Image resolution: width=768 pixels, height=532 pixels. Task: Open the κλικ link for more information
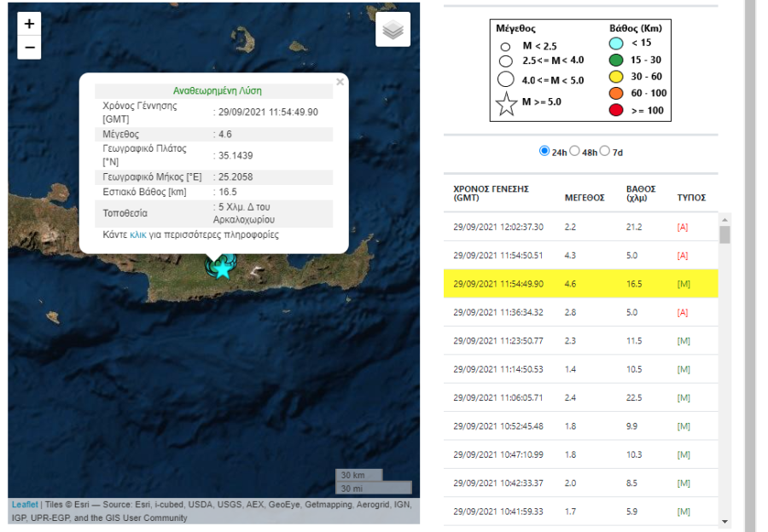(x=138, y=235)
